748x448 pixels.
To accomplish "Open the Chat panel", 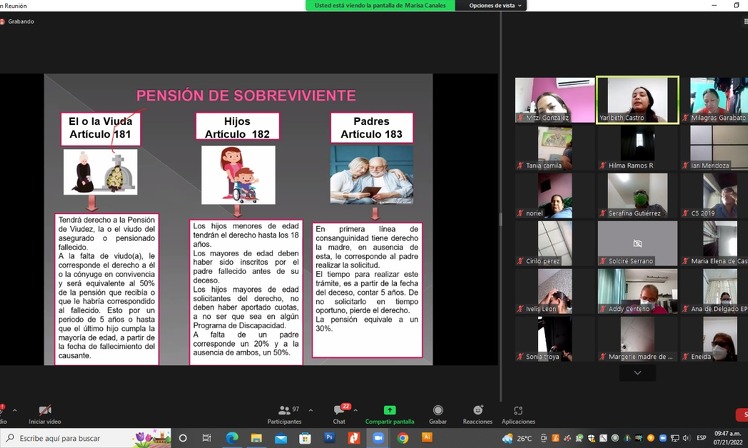I will (340, 414).
